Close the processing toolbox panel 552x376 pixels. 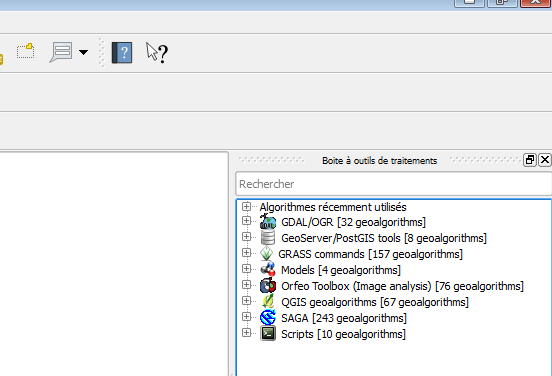(x=545, y=160)
